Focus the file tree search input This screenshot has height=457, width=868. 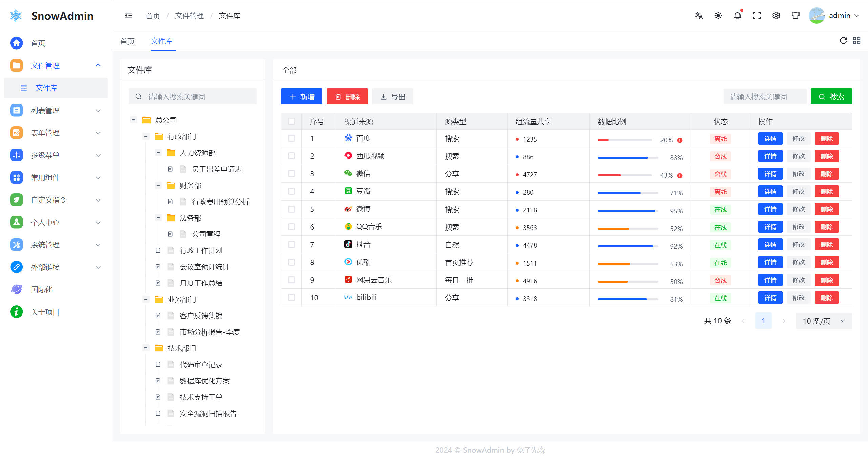tap(193, 97)
